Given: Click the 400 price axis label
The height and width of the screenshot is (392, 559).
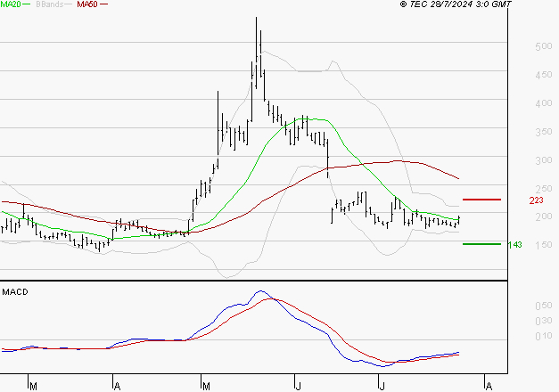Looking at the screenshot, I should pos(544,103).
